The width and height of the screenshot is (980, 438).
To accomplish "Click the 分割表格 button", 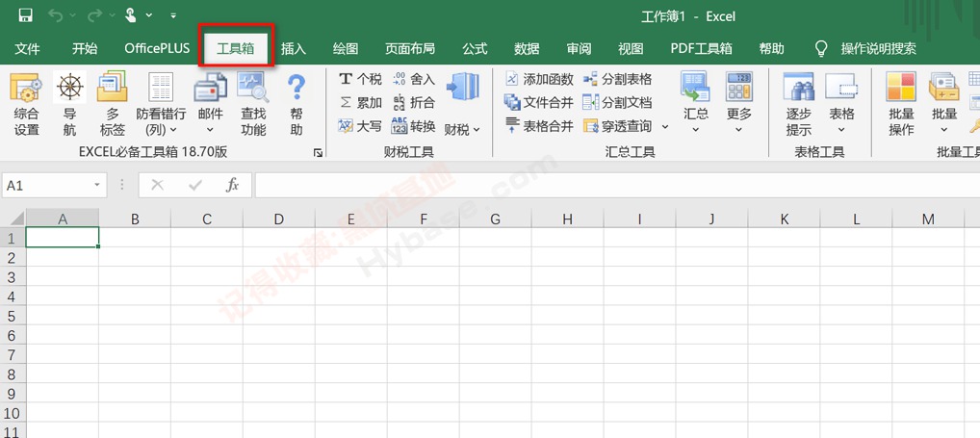I will tap(617, 79).
